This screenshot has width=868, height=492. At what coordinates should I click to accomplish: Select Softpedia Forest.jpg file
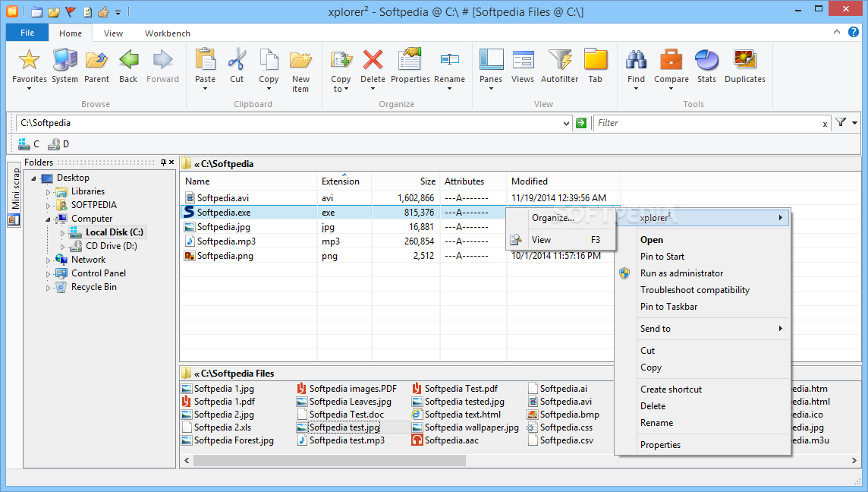[228, 440]
